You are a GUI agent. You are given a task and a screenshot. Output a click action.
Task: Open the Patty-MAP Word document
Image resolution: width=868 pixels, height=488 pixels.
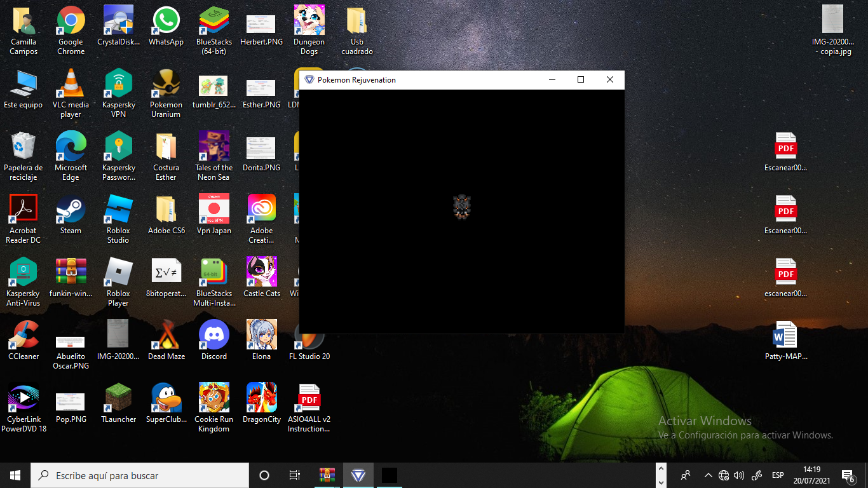pos(786,335)
